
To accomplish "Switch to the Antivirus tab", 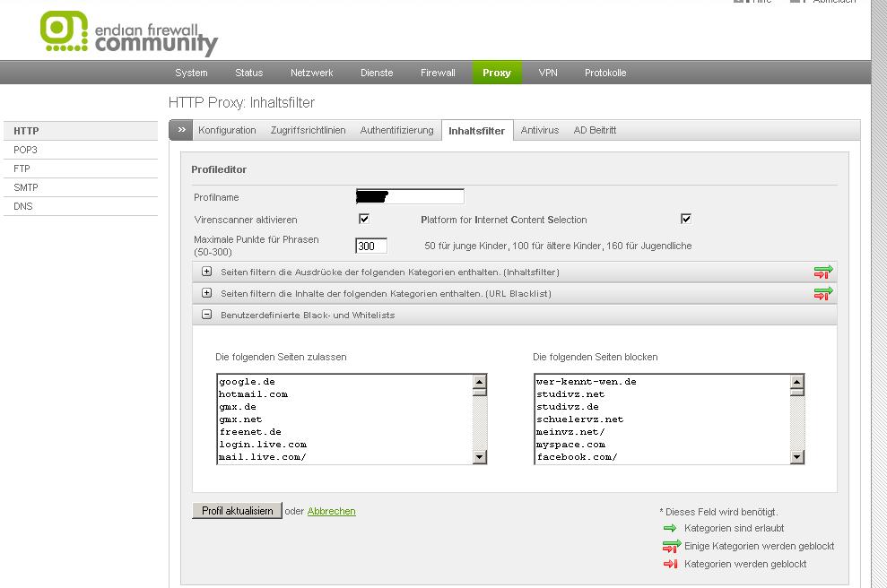I will point(539,130).
